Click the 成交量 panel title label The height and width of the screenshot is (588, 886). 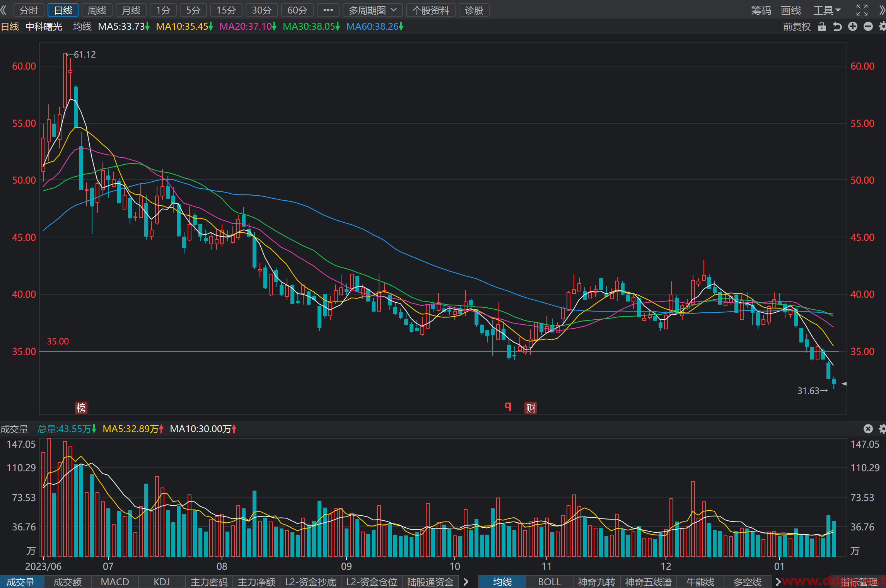coord(14,429)
